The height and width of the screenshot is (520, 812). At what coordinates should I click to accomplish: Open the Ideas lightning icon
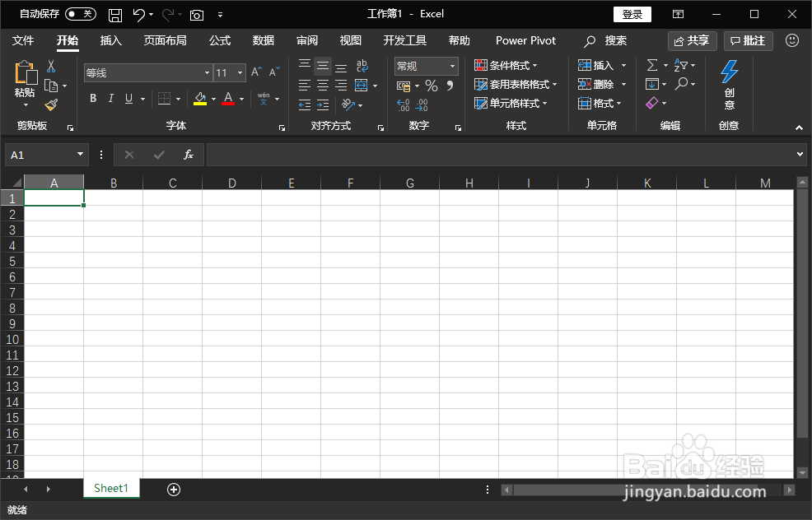729,72
